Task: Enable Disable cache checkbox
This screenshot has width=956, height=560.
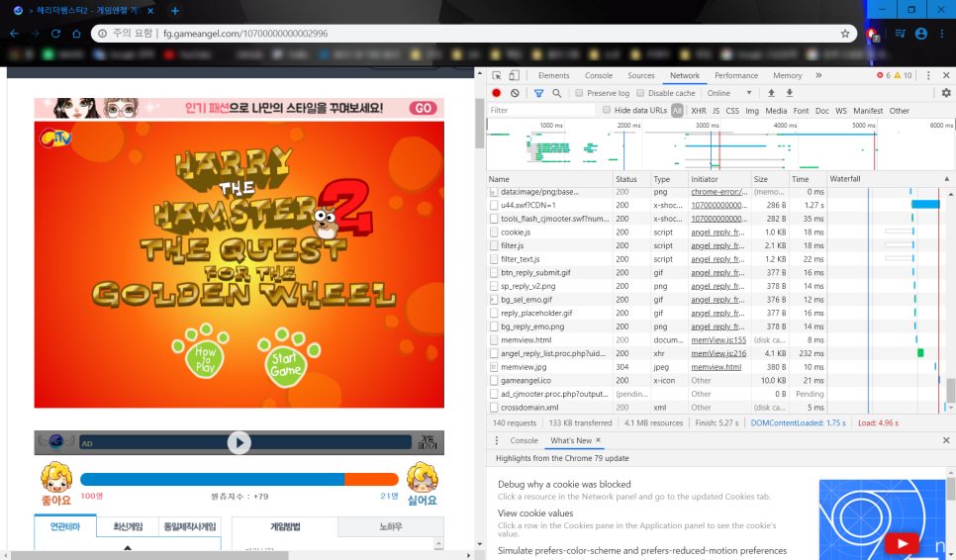Action: (x=640, y=93)
